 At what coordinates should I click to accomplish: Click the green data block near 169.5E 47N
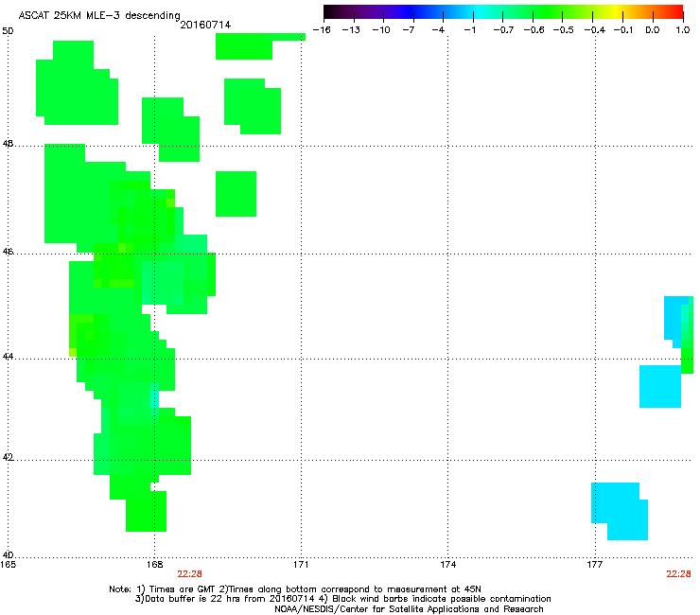pyautogui.click(x=236, y=194)
